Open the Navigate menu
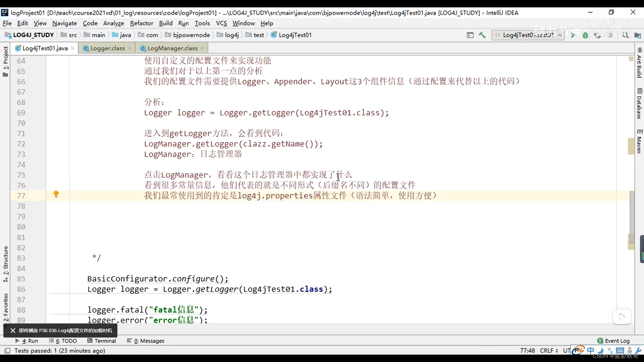The image size is (644, 362). (x=64, y=23)
